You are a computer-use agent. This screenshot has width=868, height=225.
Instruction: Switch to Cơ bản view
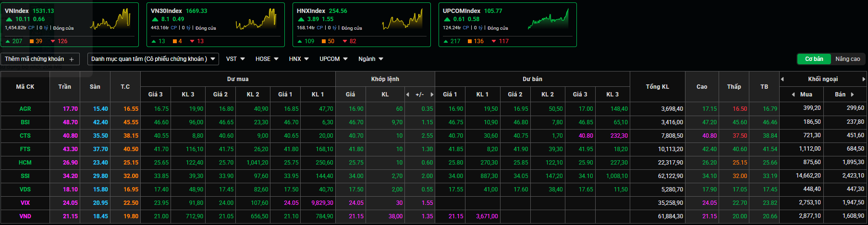(x=814, y=59)
